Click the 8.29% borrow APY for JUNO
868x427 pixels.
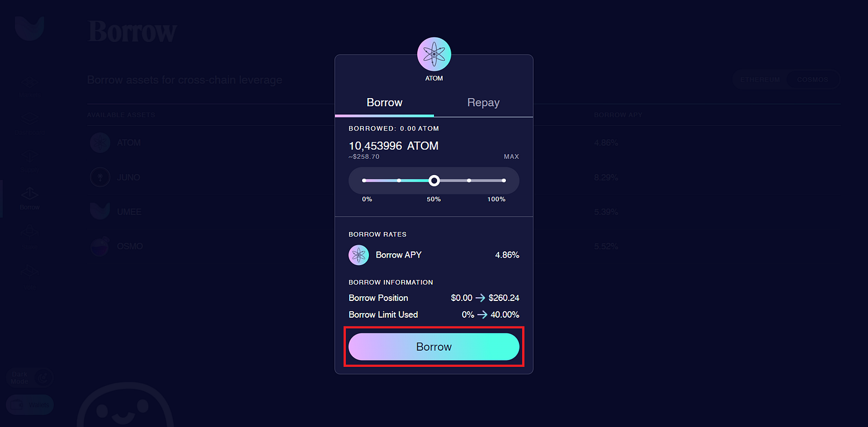pyautogui.click(x=606, y=178)
